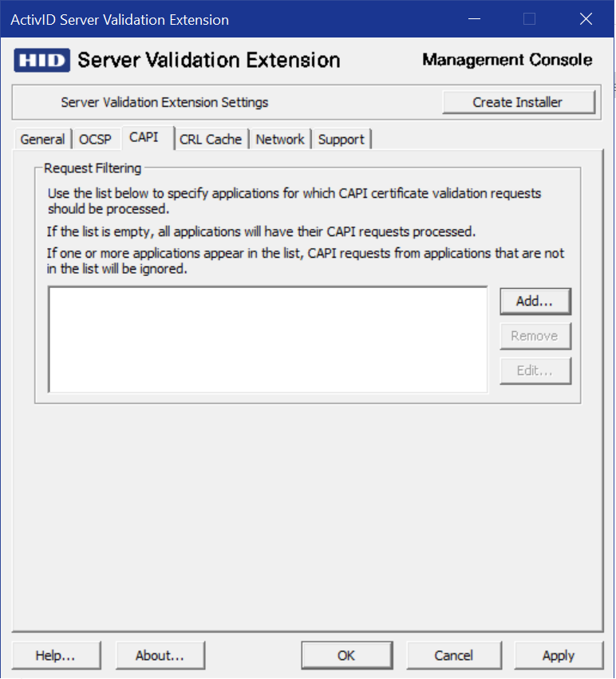Open Help... dialog
This screenshot has width=616, height=679.
[57, 655]
